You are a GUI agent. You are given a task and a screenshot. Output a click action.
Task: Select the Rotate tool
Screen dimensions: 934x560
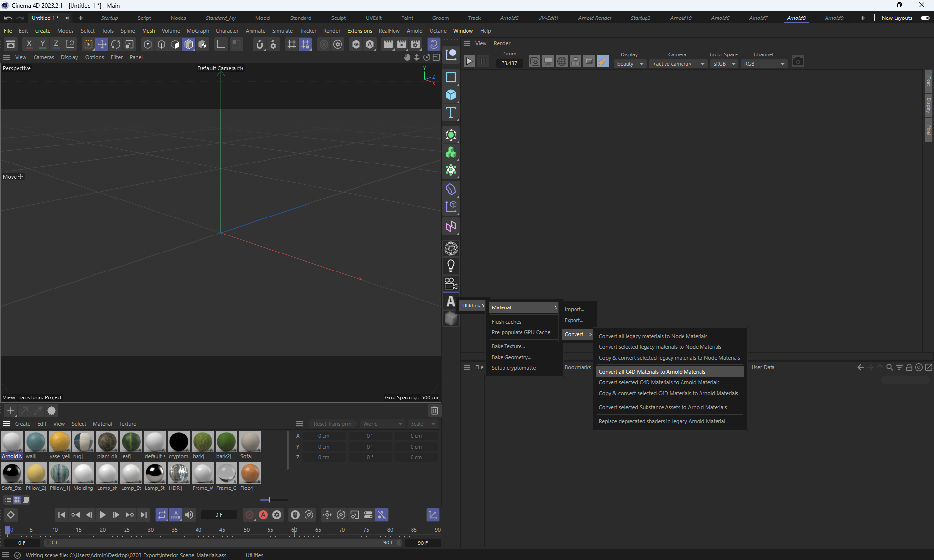(116, 44)
